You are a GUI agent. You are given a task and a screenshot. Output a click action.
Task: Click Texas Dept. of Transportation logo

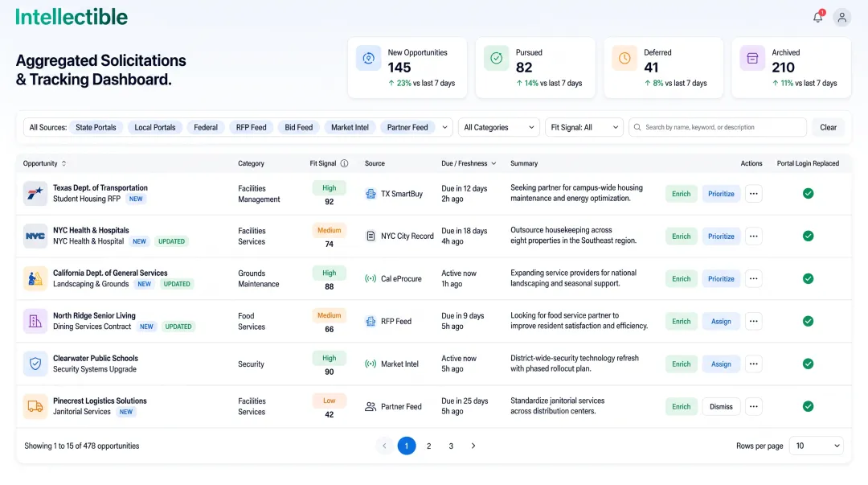pyautogui.click(x=35, y=194)
